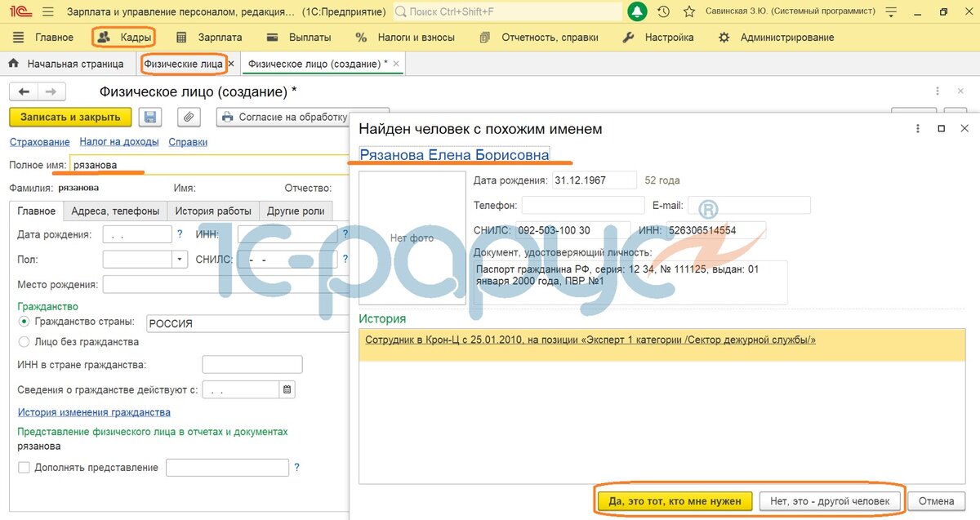Open calendar picker for citizenship date
Viewport: 980px width, 520px height.
tap(287, 389)
